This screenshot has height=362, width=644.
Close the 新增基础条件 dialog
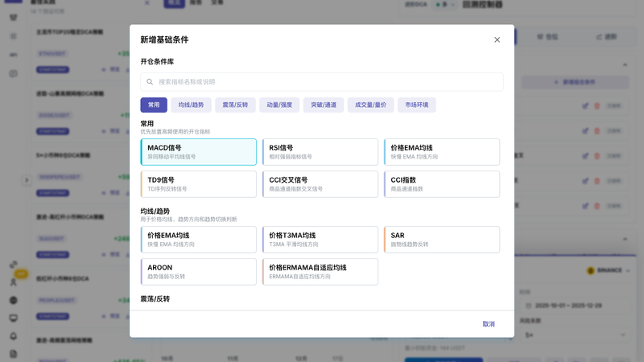pyautogui.click(x=497, y=39)
